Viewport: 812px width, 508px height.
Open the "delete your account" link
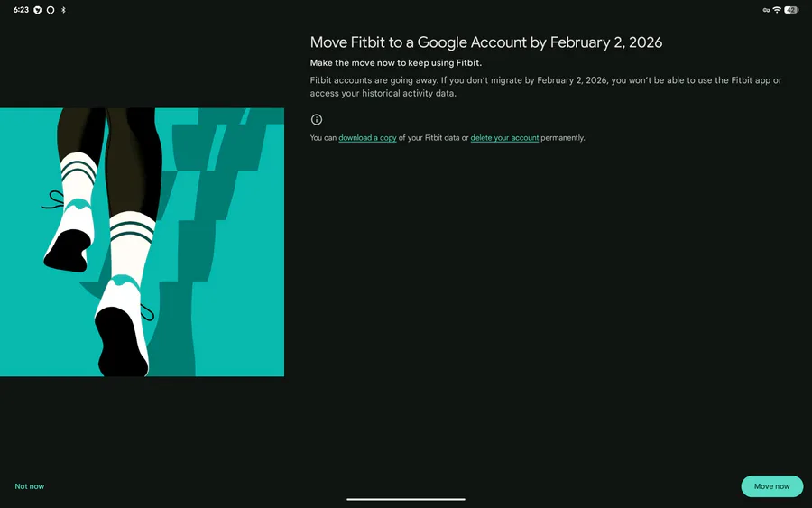pos(504,138)
